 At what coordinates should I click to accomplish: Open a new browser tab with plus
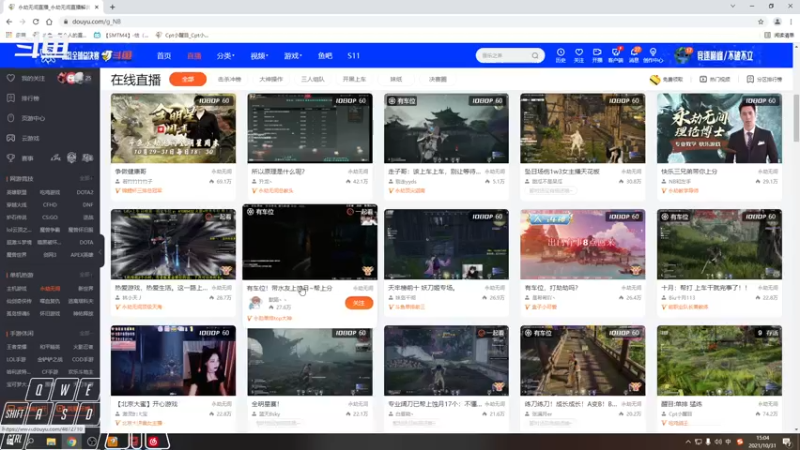pos(112,7)
